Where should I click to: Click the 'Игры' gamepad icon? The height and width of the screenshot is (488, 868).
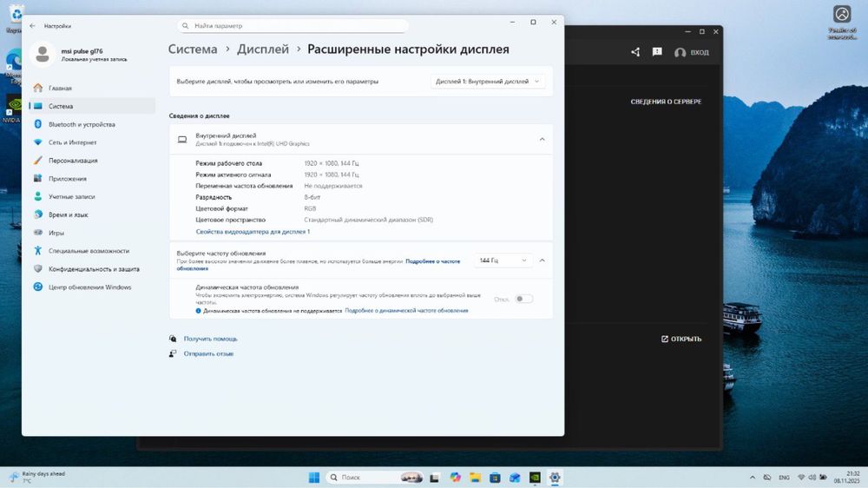pyautogui.click(x=37, y=233)
